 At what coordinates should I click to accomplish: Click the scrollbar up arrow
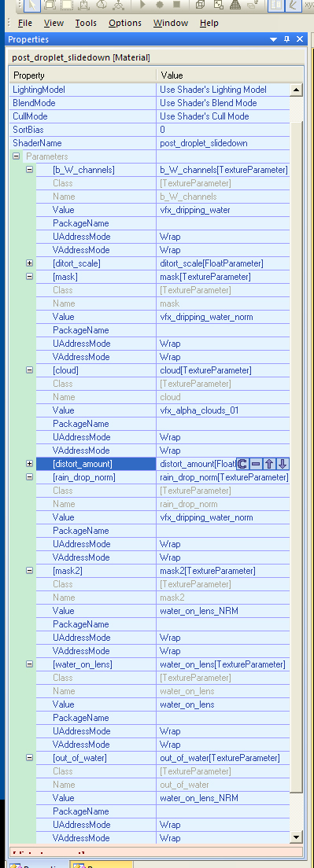pyautogui.click(x=296, y=90)
